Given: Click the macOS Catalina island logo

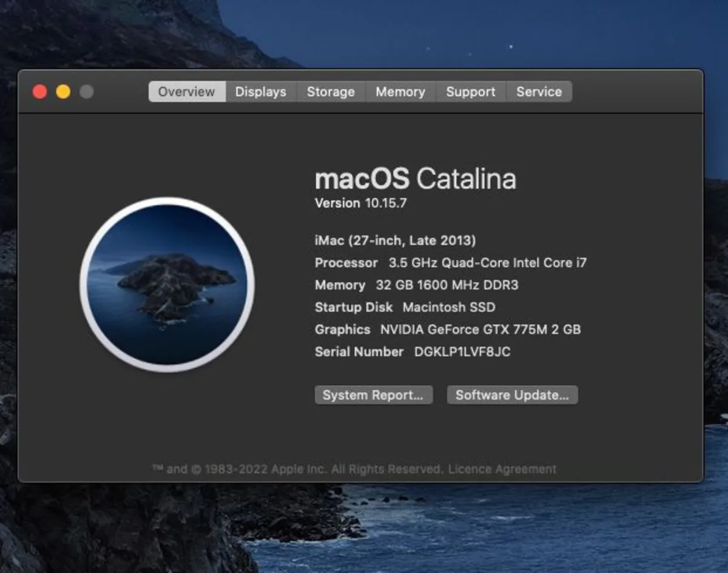Looking at the screenshot, I should [167, 285].
